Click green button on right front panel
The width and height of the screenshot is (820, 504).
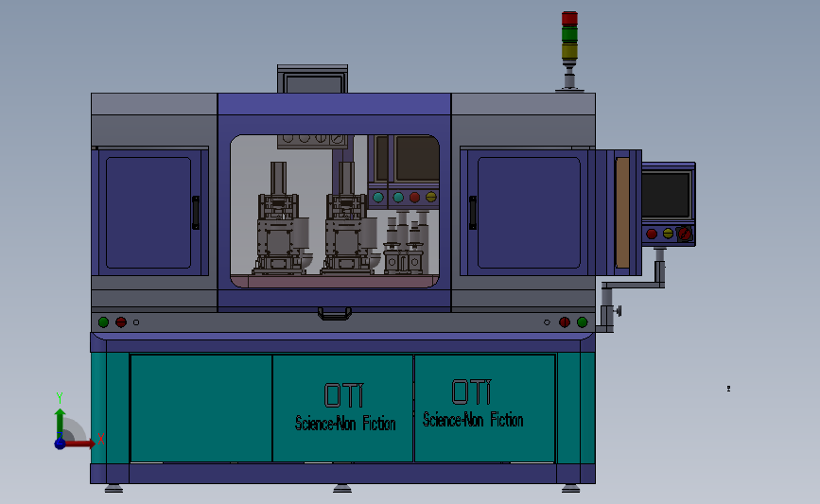[582, 322]
